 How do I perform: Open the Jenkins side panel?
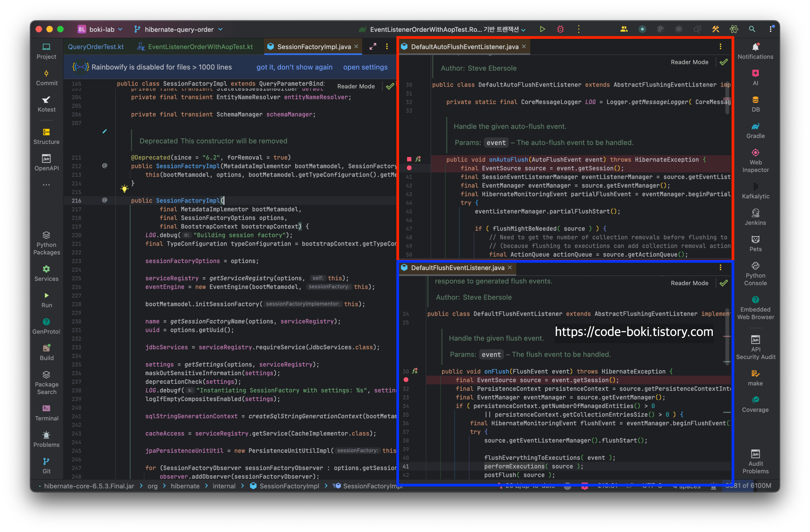755,217
